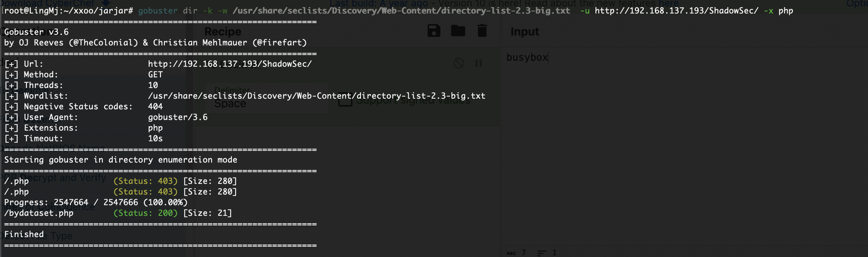Image resolution: width=868 pixels, height=257 pixels.
Task: Open the Delimiter dropdown showing Space
Action: [x=267, y=98]
